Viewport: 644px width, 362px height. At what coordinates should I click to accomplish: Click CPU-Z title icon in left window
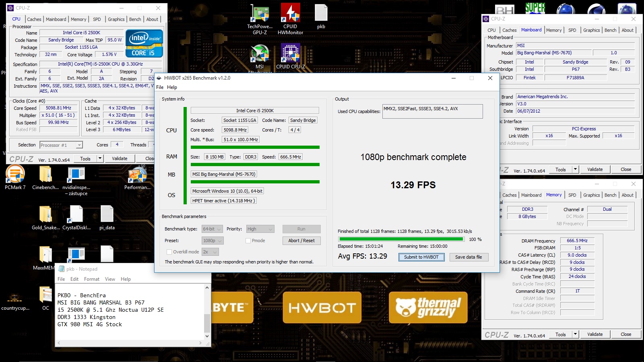[10, 8]
